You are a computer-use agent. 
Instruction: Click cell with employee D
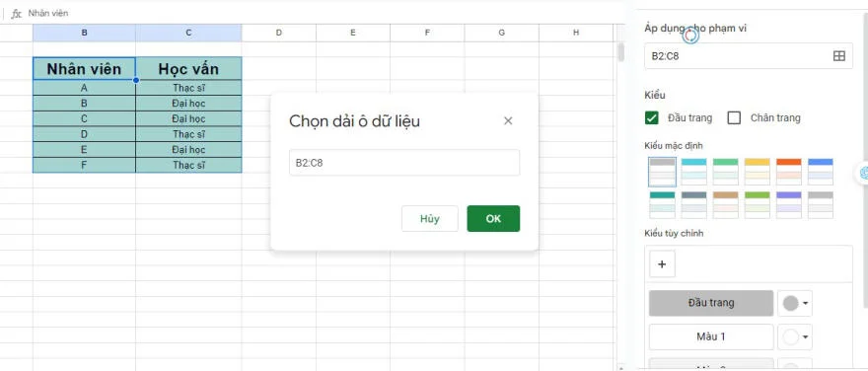(84, 134)
